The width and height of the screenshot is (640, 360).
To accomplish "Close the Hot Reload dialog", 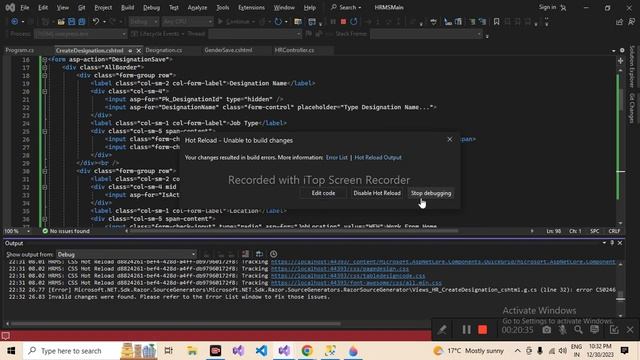I will [x=450, y=140].
